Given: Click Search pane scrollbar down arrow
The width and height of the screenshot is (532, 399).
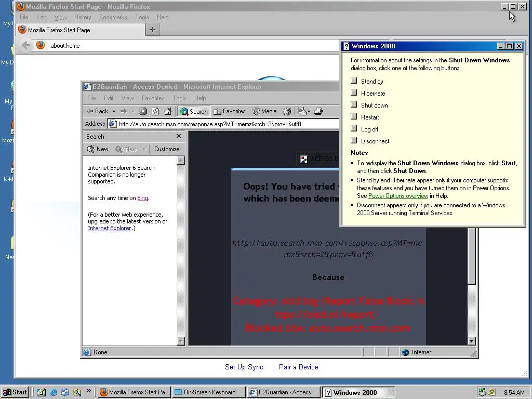Looking at the screenshot, I should point(181,341).
